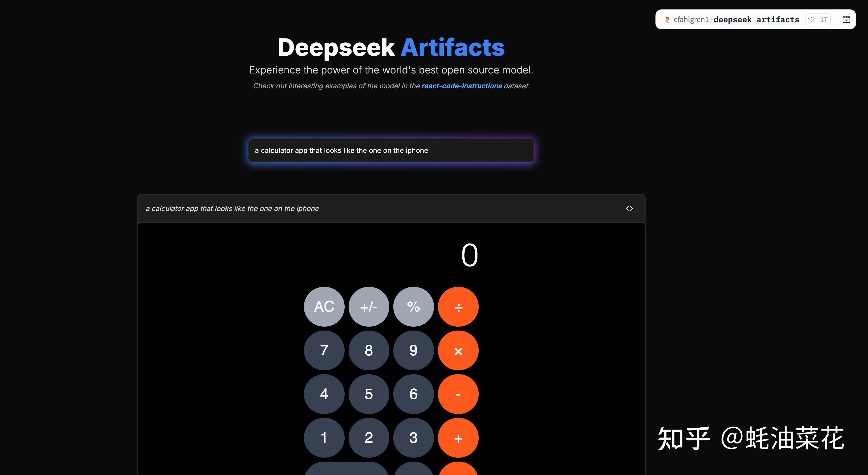The width and height of the screenshot is (868, 475).
Task: Open the deepseek artifacts space title
Action: click(x=757, y=19)
